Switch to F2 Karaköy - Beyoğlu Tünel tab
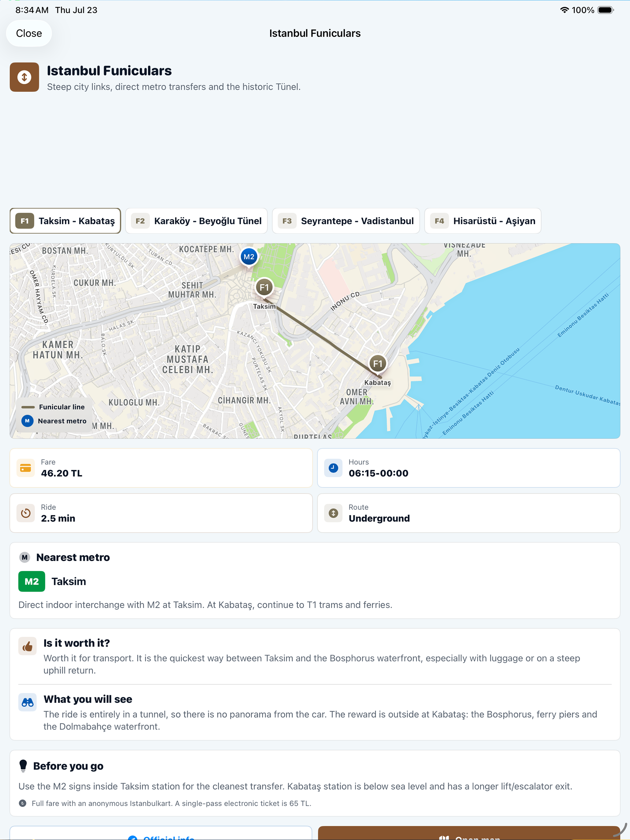This screenshot has height=840, width=630. click(x=197, y=221)
